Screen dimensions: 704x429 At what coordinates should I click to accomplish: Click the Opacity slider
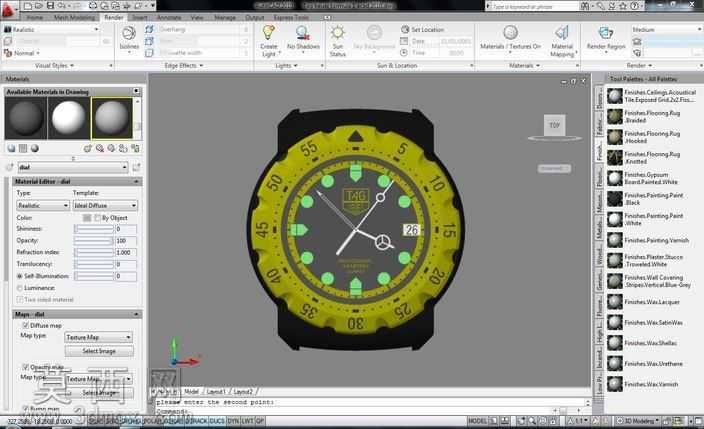tap(94, 240)
